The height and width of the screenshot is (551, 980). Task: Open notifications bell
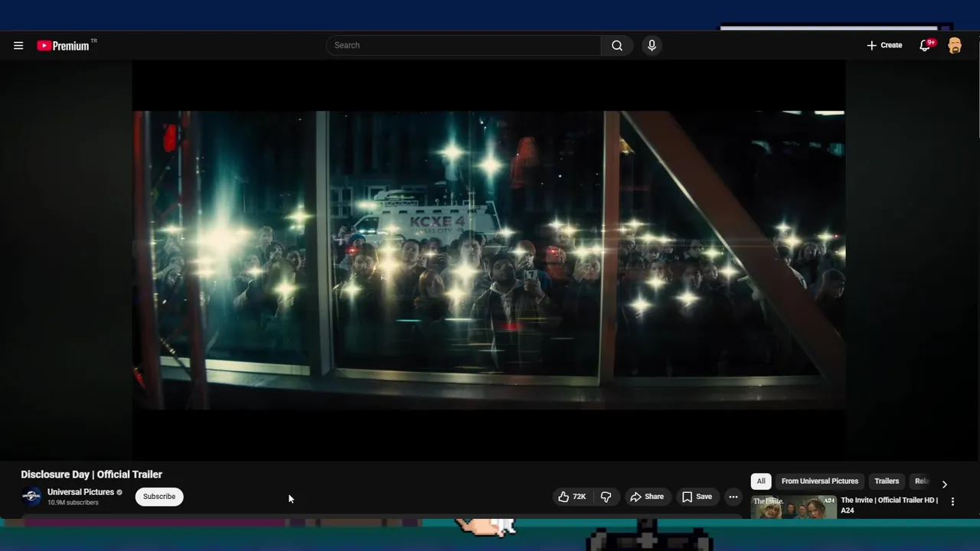click(x=925, y=45)
